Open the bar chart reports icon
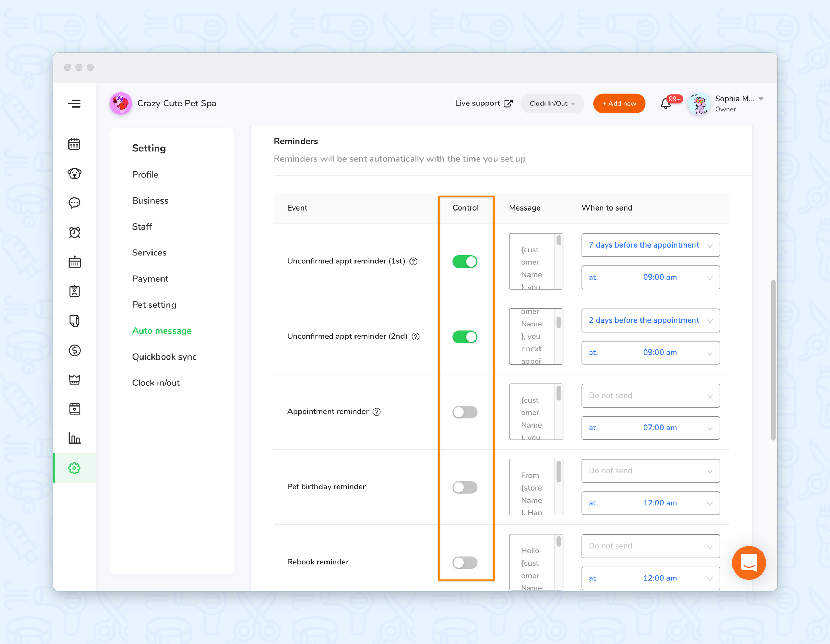This screenshot has width=830, height=644. tap(74, 438)
